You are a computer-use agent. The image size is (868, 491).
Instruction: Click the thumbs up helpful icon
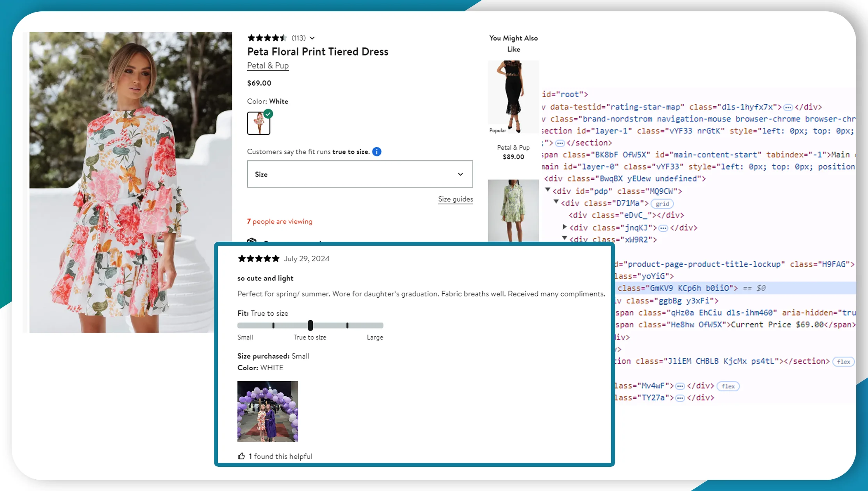241,456
